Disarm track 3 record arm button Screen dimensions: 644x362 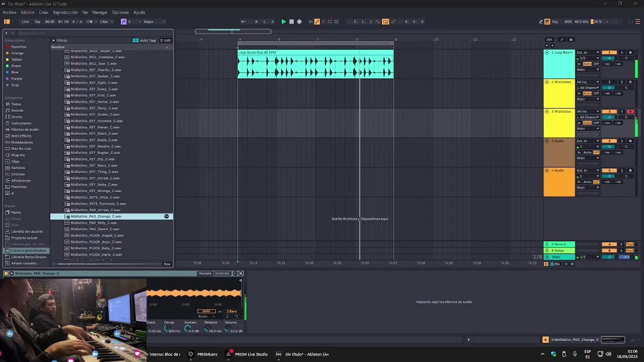click(x=630, y=112)
